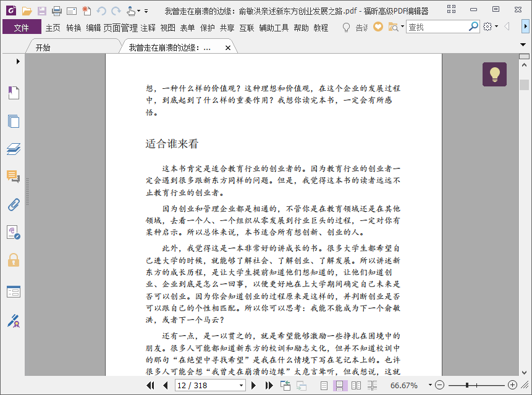Expand the ribbon overflow arrow at right

526,27
